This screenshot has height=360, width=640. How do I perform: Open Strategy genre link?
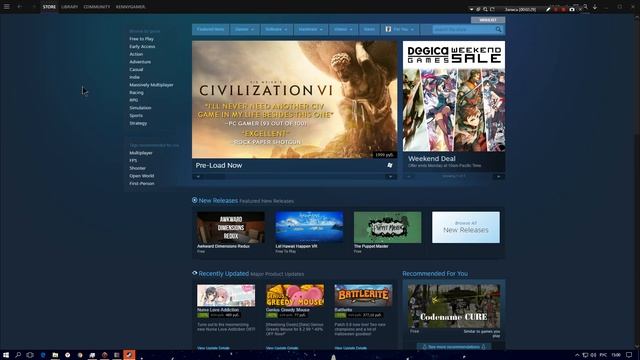[x=138, y=123]
